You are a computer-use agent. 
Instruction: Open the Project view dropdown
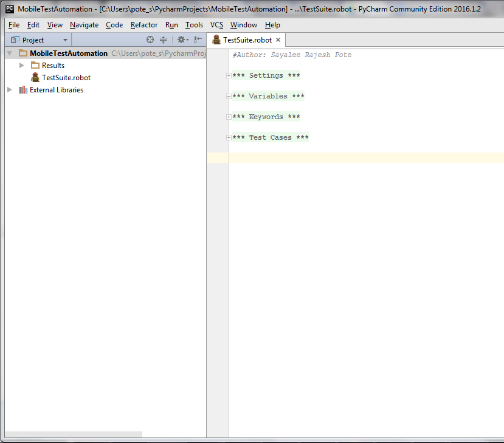(65, 40)
